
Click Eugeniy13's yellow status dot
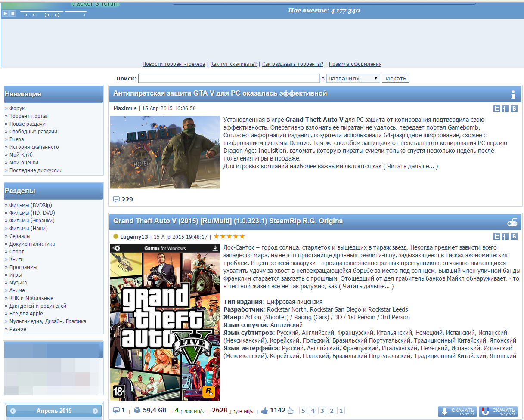point(116,237)
